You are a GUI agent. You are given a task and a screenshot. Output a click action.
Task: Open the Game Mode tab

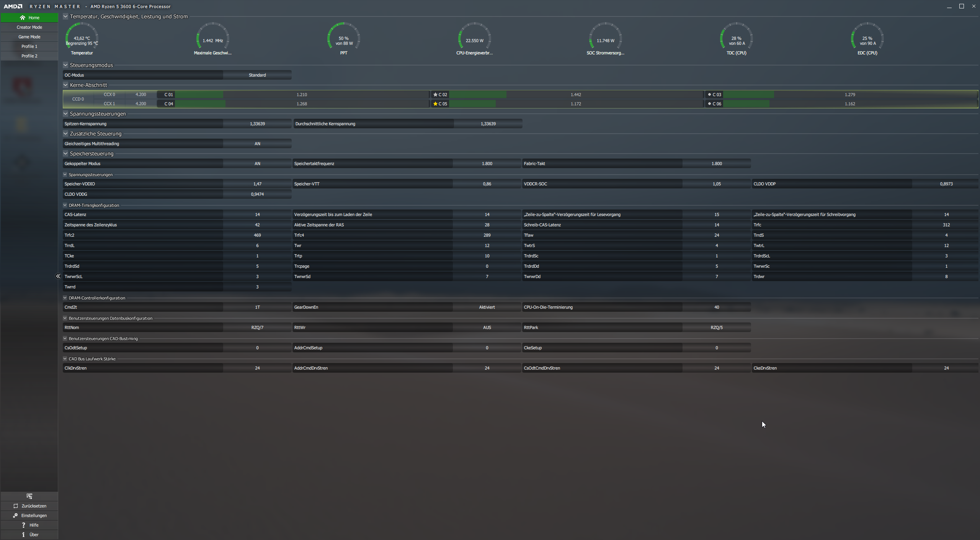[x=29, y=37]
